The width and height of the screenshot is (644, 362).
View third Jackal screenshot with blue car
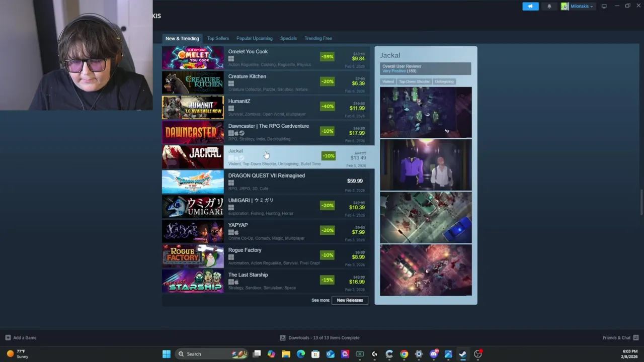click(426, 218)
